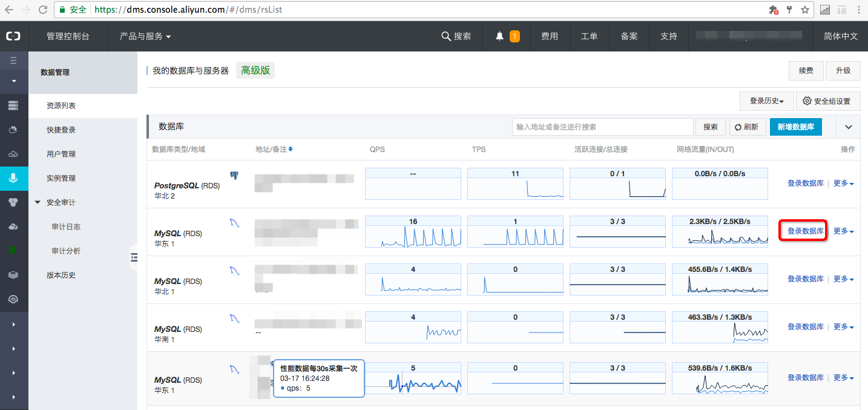Open the 产品与服务 dropdown
This screenshot has height=410, width=868.
[145, 36]
